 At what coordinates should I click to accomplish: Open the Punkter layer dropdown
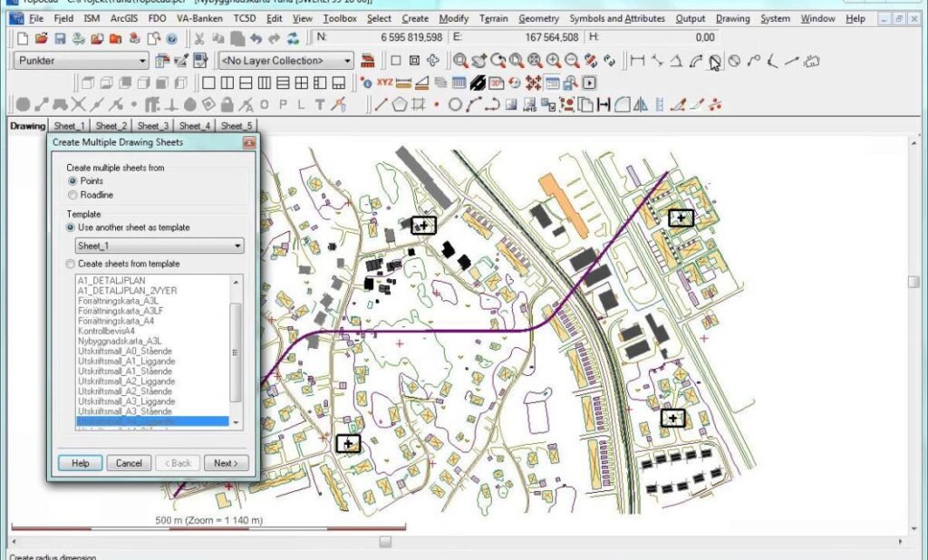pos(82,61)
